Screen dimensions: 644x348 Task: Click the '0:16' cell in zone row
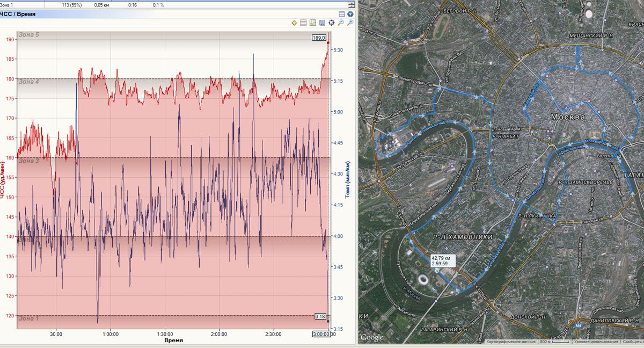(x=133, y=4)
